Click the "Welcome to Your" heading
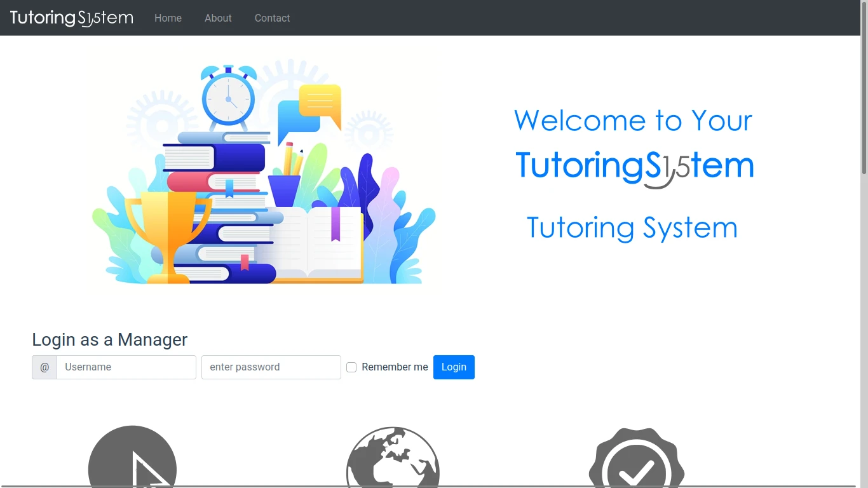Image resolution: width=868 pixels, height=488 pixels. (x=633, y=120)
